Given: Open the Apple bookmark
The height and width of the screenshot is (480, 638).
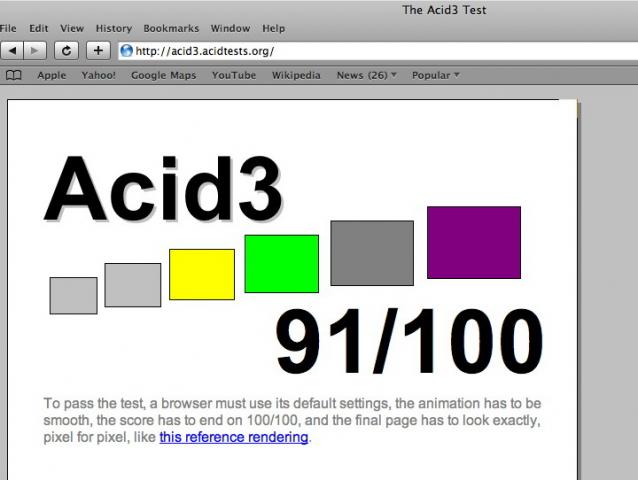Looking at the screenshot, I should (x=52, y=75).
